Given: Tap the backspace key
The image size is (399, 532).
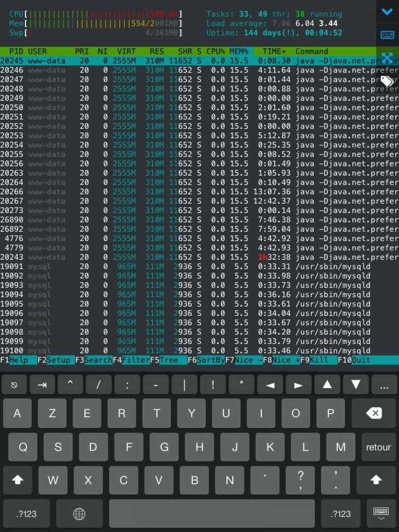Looking at the screenshot, I should [x=374, y=413].
